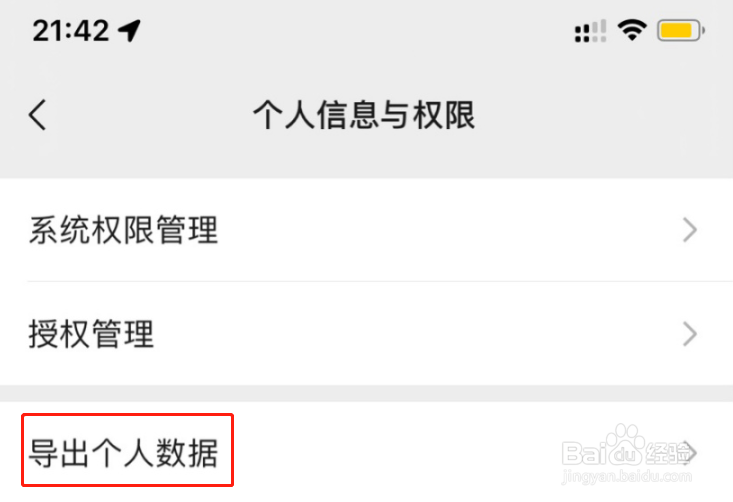This screenshot has width=733, height=502.
Task: Expand the 授权管理 row chevron
Action: pos(690,334)
